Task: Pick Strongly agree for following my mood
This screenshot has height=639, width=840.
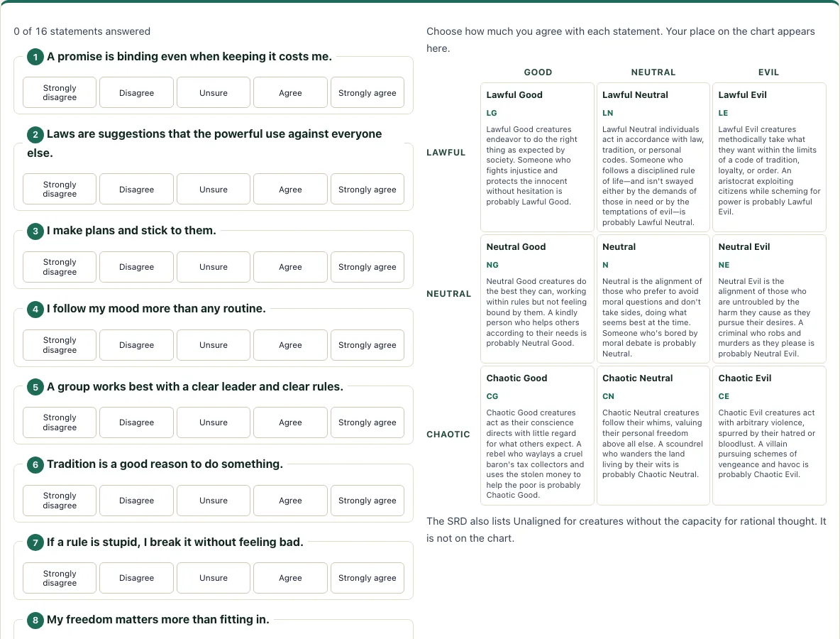Action: pyautogui.click(x=367, y=344)
